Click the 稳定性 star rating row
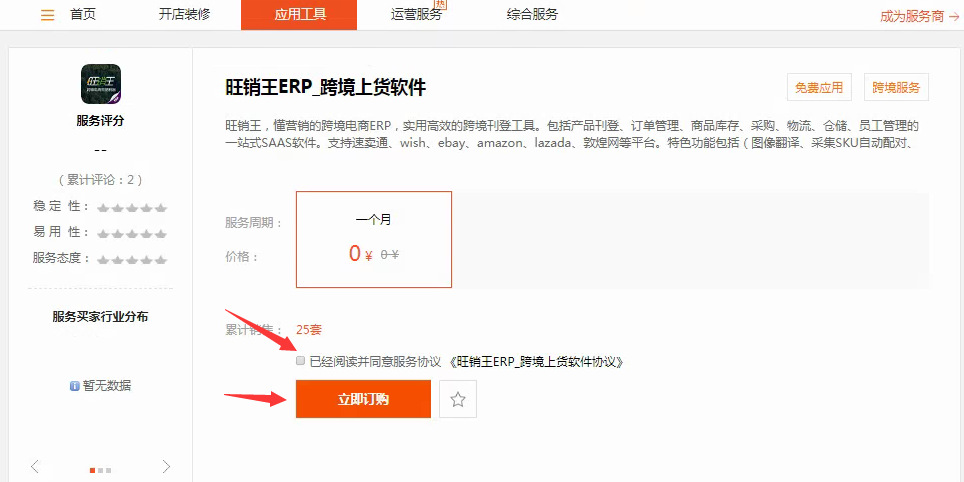The height and width of the screenshot is (482, 964). point(100,207)
